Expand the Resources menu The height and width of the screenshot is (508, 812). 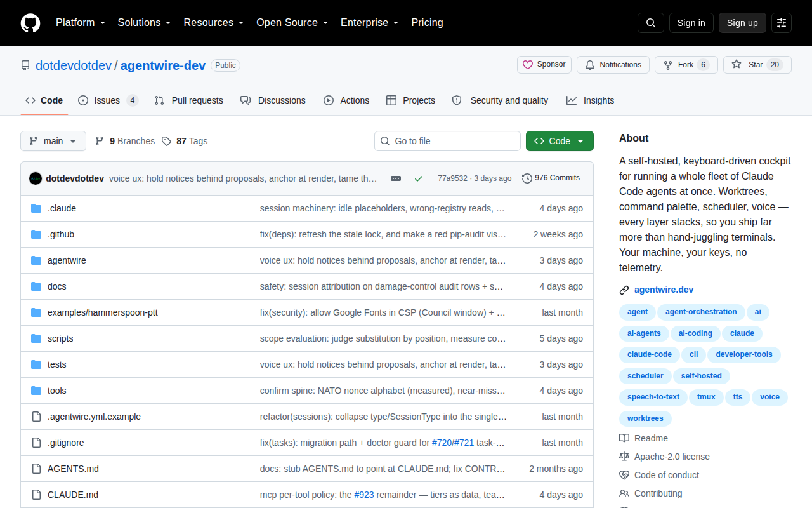click(x=214, y=23)
